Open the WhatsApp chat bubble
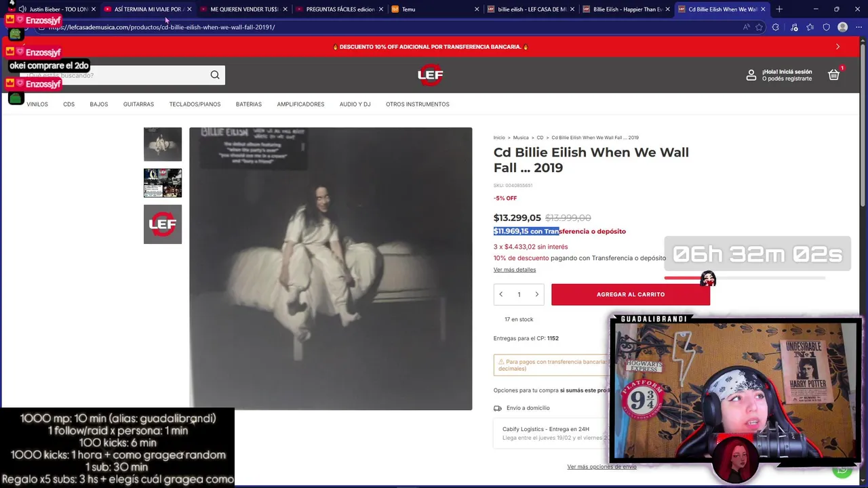This screenshot has height=488, width=868. pyautogui.click(x=842, y=469)
